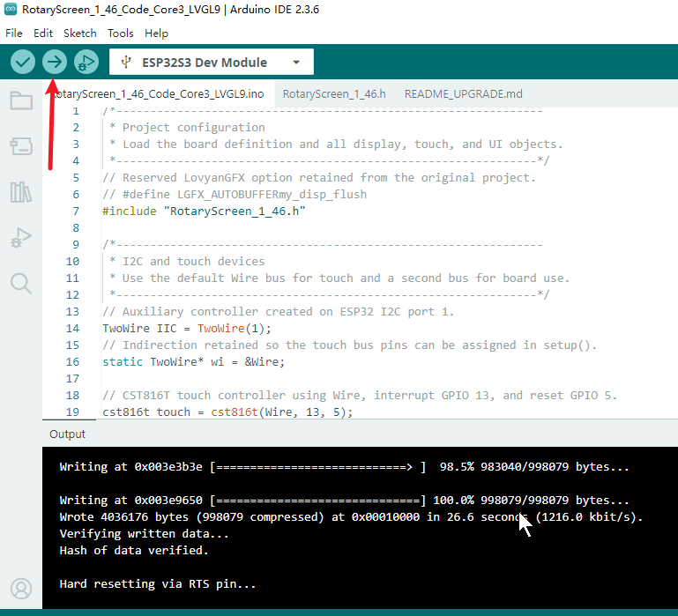Open the Edit menu
The height and width of the screenshot is (616, 678).
[x=43, y=33]
